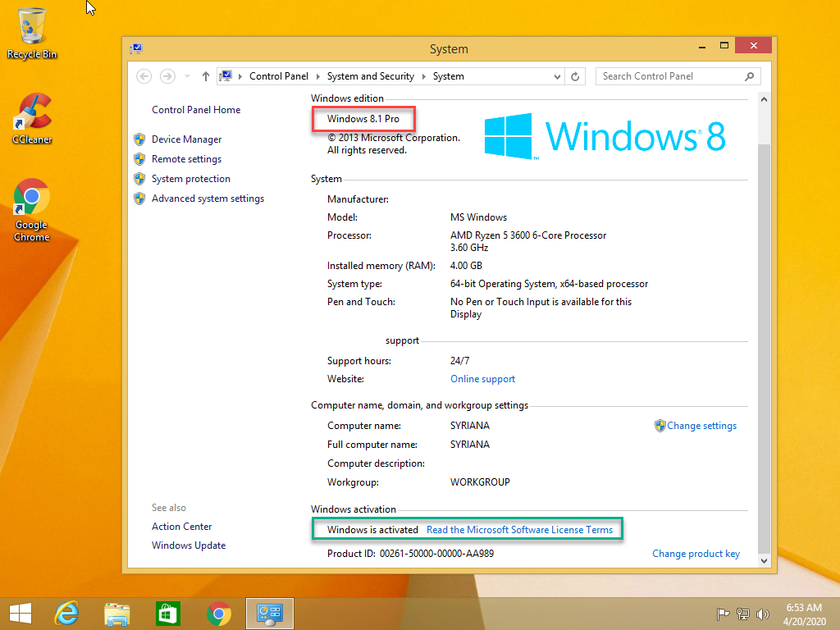Screen dimensions: 840x630
Task: Click Control Panel taskbar button
Action: [269, 614]
